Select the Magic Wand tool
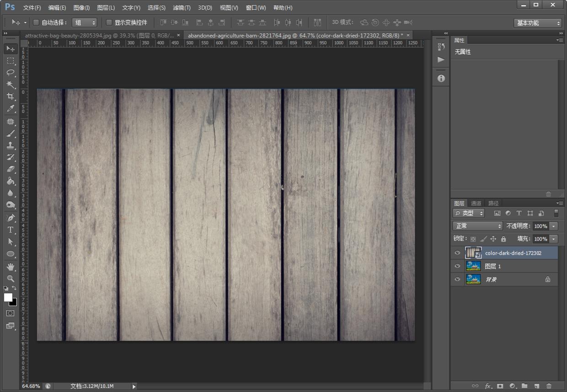Image resolution: width=567 pixels, height=392 pixels. (x=11, y=85)
